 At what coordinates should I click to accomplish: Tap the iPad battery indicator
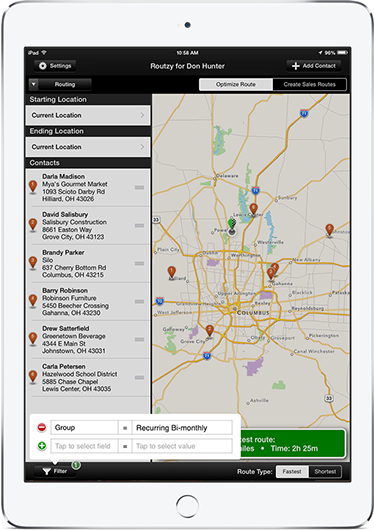[342, 53]
